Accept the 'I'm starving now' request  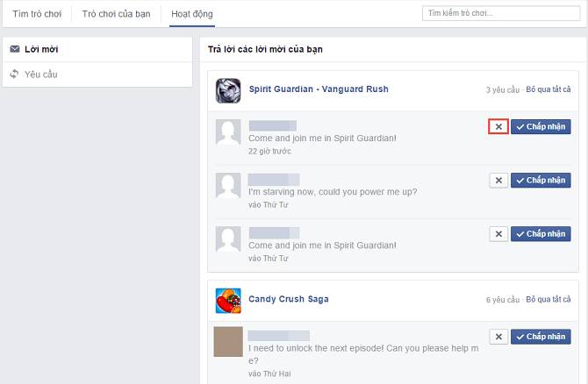(541, 181)
